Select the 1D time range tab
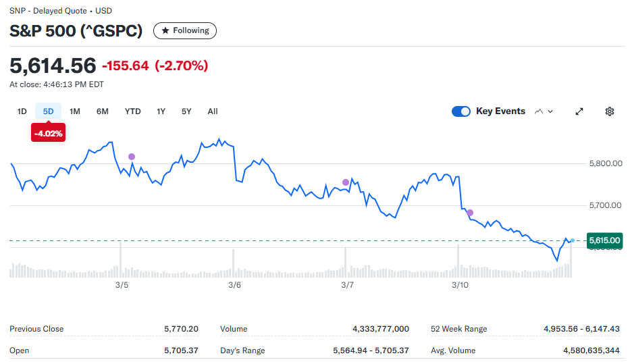 click(x=22, y=111)
